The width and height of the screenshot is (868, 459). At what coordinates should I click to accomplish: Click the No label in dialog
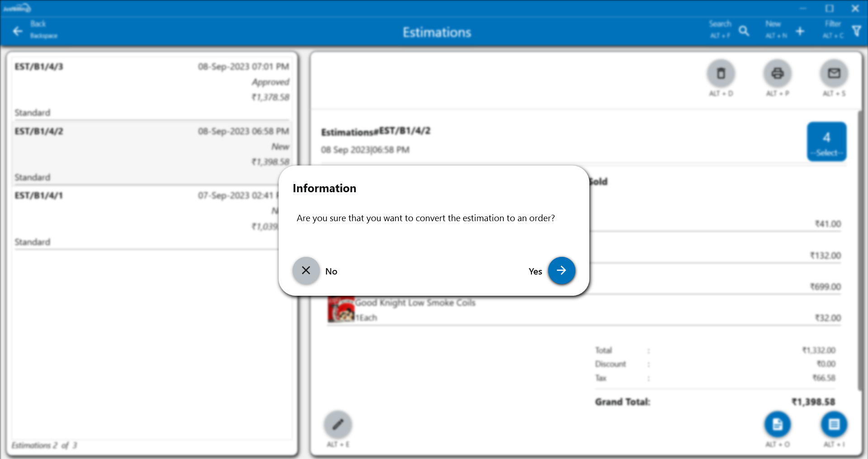(331, 271)
